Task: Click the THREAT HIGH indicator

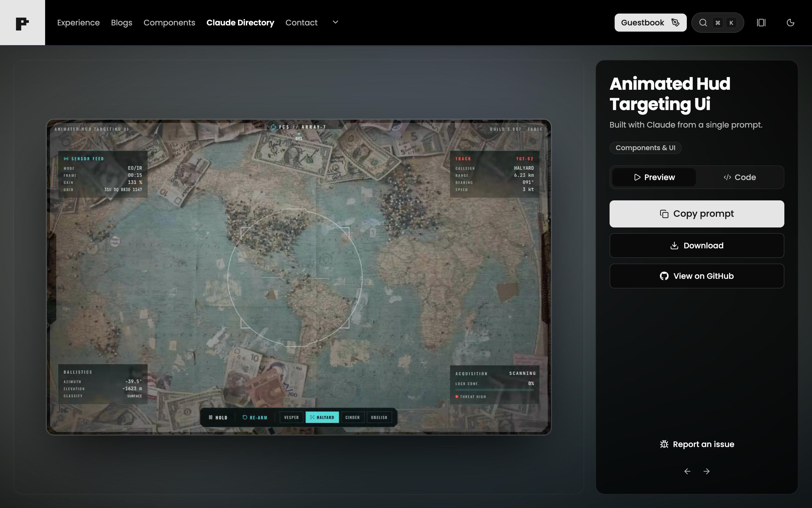Action: (471, 397)
